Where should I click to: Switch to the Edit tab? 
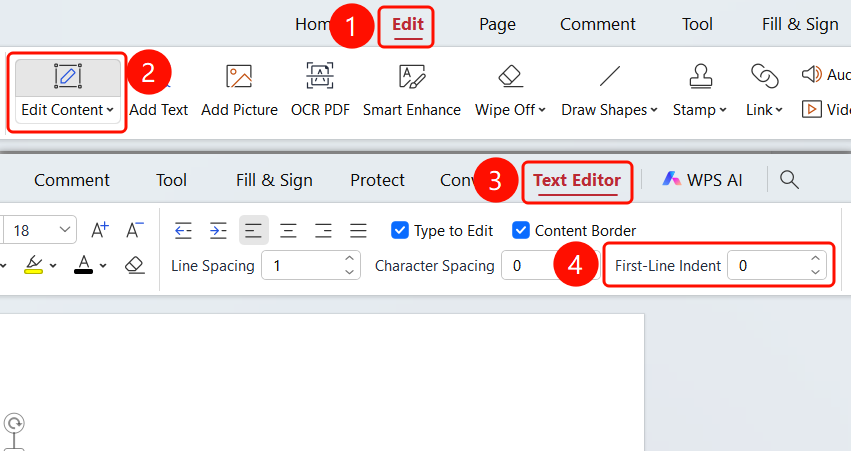point(408,24)
